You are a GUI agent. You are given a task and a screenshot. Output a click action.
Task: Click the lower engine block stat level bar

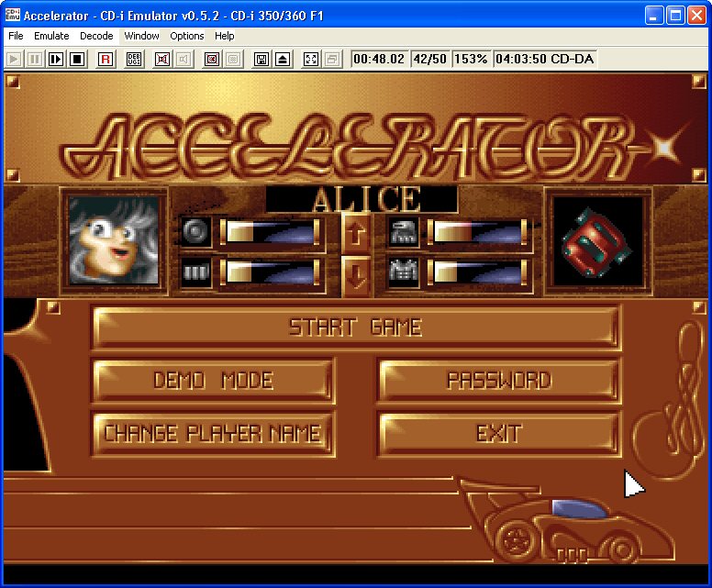pos(479,273)
